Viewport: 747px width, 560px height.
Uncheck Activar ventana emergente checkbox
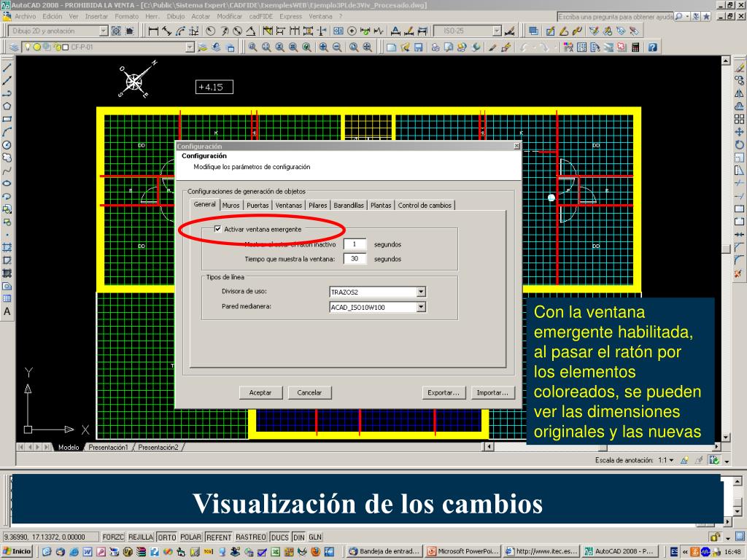click(217, 229)
